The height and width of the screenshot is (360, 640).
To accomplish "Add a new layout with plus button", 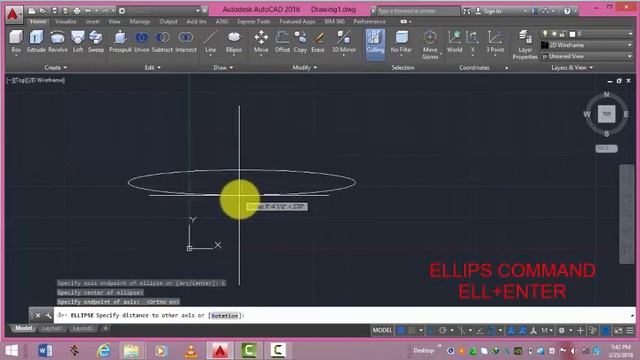I will pos(105,328).
